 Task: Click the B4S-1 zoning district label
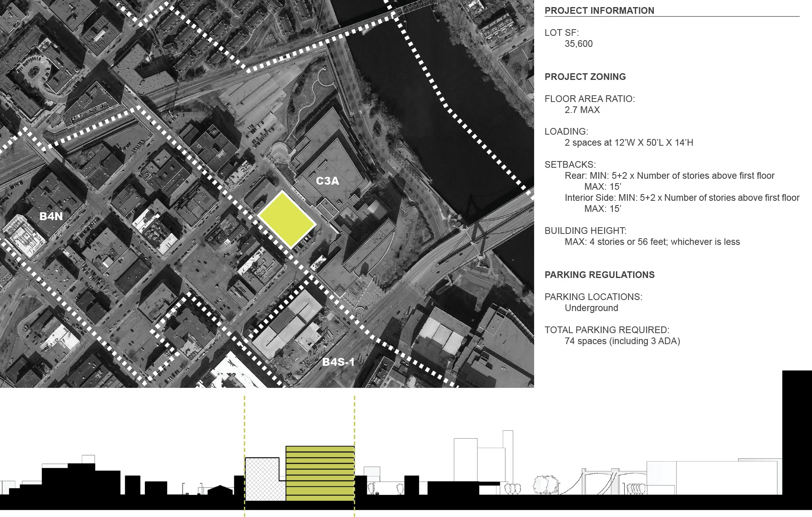click(x=338, y=362)
